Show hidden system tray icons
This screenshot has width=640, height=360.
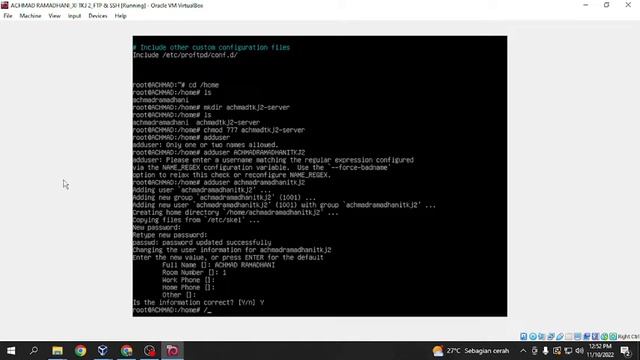point(523,351)
